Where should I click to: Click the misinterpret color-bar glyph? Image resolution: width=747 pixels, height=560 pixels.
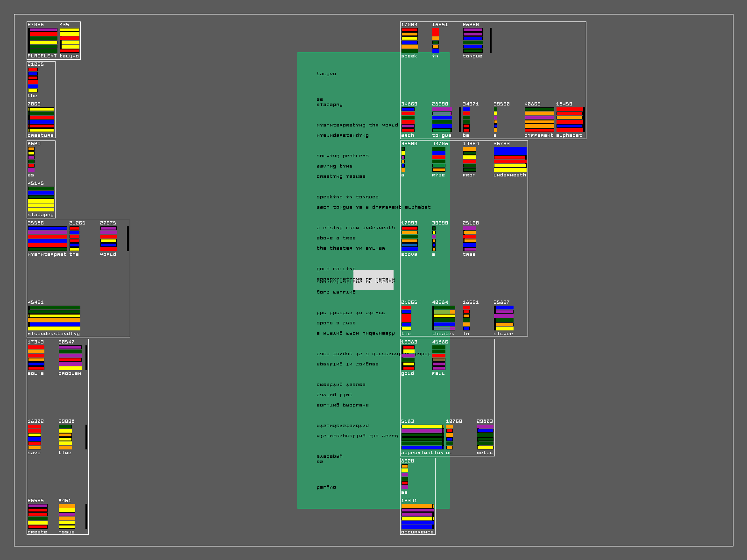click(47, 238)
